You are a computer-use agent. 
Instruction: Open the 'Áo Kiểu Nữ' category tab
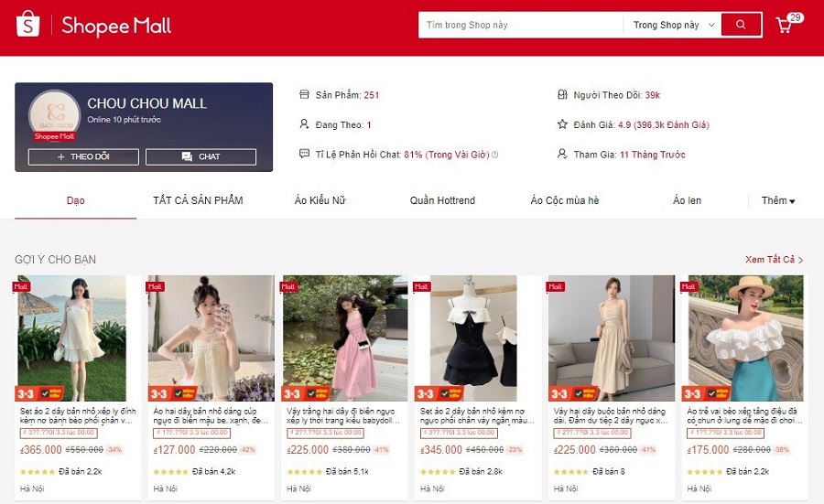[320, 200]
